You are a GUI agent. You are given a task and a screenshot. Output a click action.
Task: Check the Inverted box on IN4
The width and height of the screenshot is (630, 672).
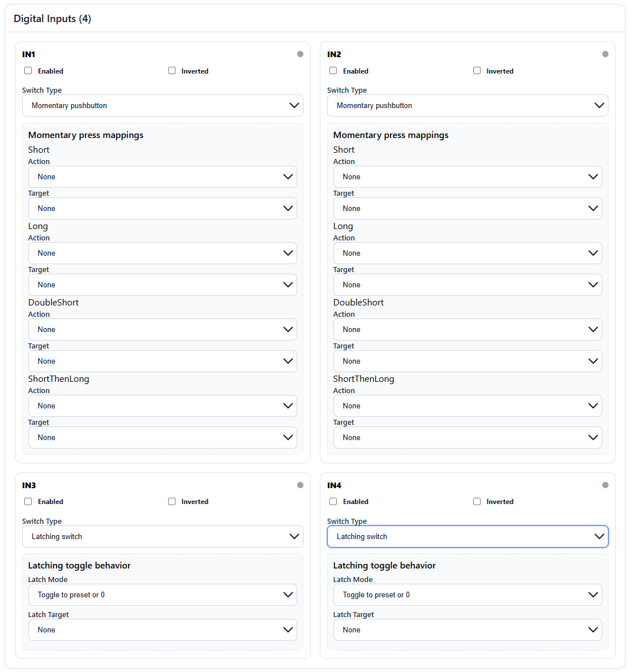click(477, 501)
